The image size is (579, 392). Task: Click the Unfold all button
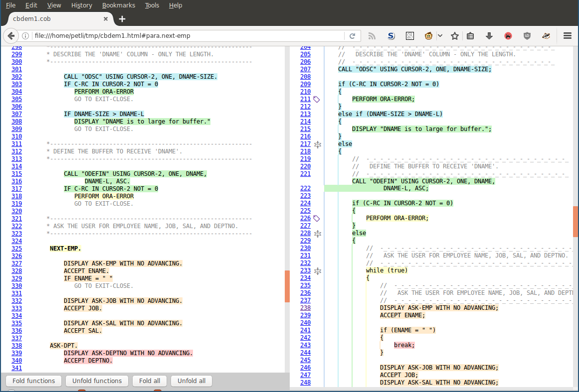192,381
